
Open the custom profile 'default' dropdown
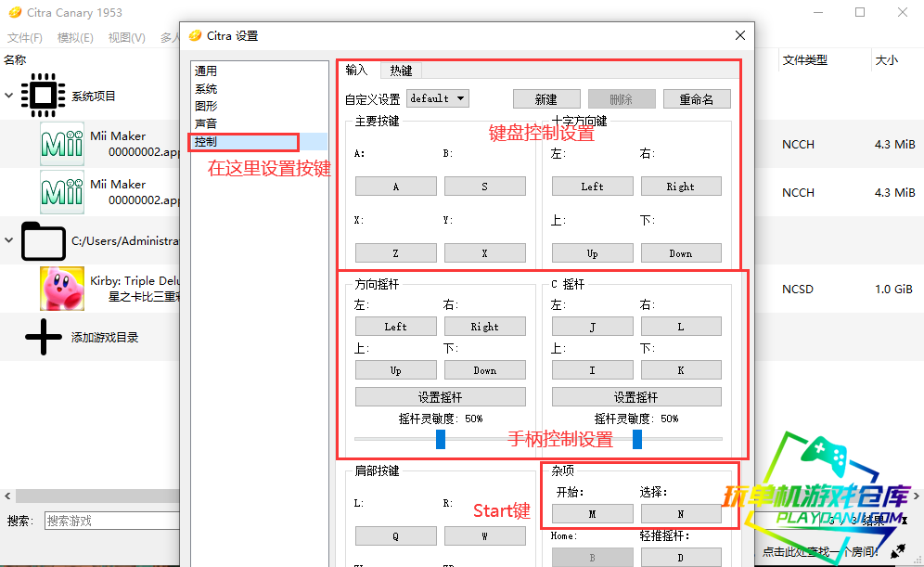(x=438, y=98)
